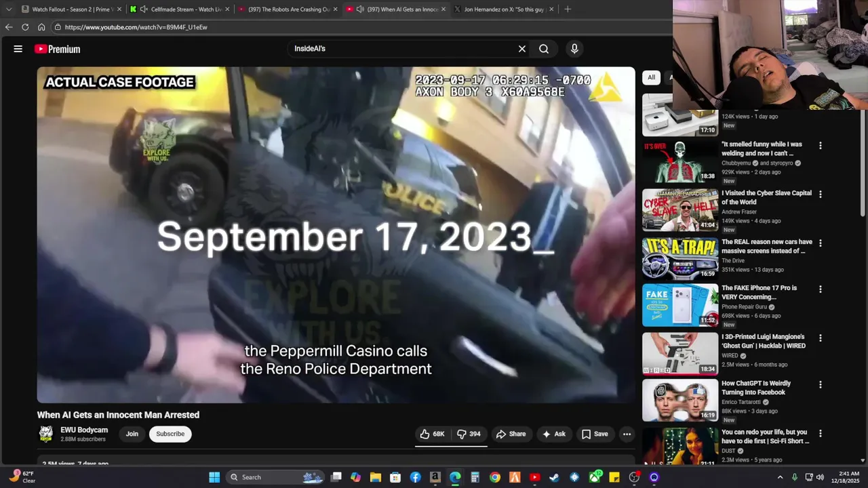Screen dimensions: 868x488
Task: Save video to a playlist
Action: coord(595,434)
